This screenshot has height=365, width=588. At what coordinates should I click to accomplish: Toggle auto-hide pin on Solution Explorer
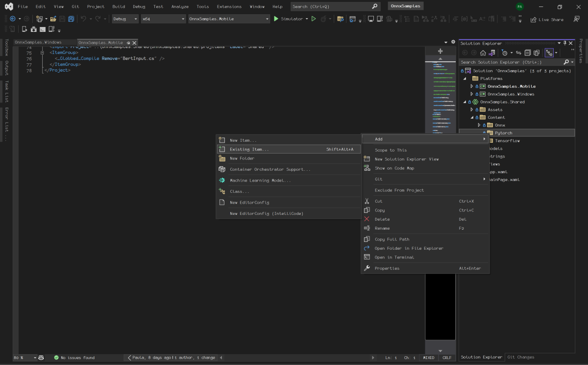point(564,43)
